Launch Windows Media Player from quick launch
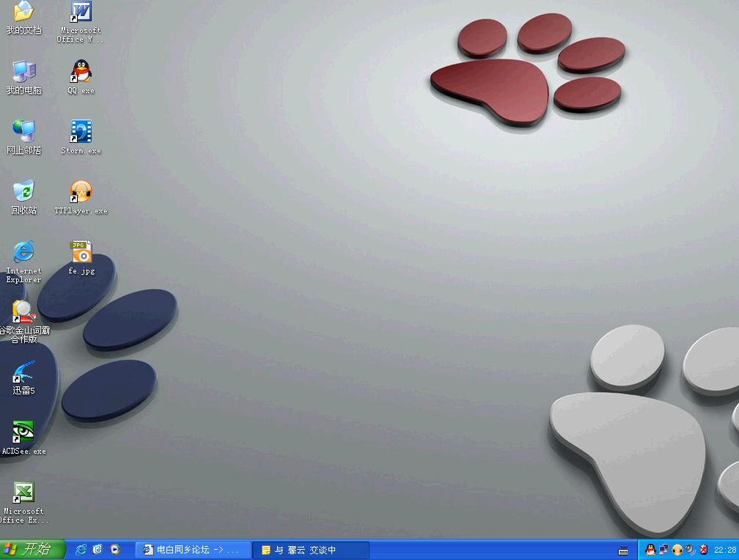Image resolution: width=739 pixels, height=560 pixels. [x=115, y=550]
